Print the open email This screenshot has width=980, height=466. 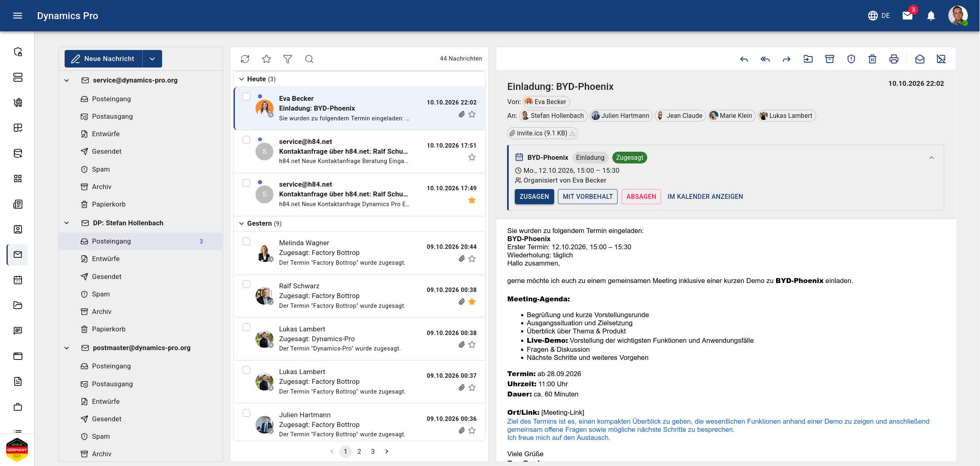(x=894, y=59)
